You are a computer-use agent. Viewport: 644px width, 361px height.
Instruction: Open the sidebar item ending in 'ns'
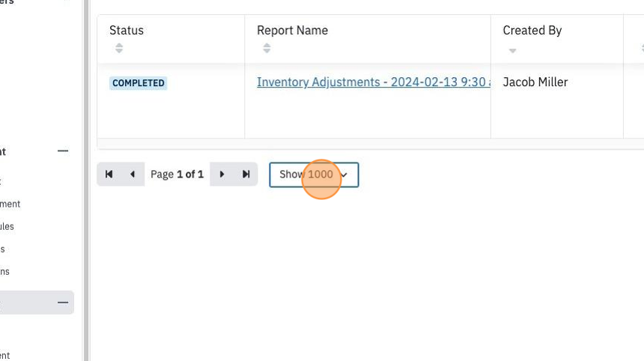point(4,272)
